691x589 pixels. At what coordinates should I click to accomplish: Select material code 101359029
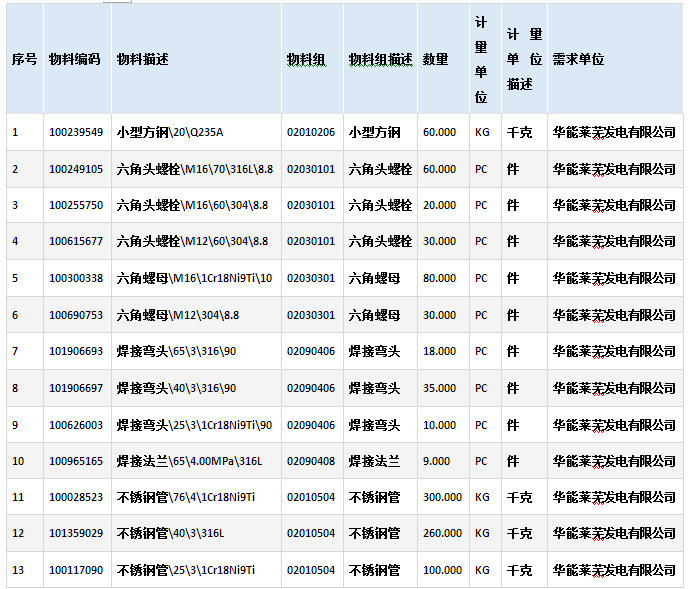tap(76, 534)
